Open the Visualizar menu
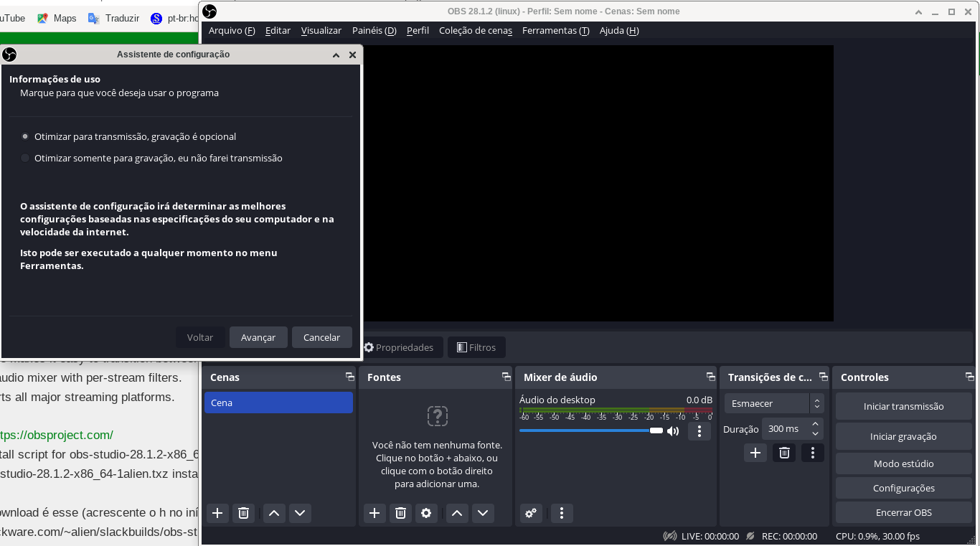Screen dimensions: 980x546 pyautogui.click(x=321, y=30)
